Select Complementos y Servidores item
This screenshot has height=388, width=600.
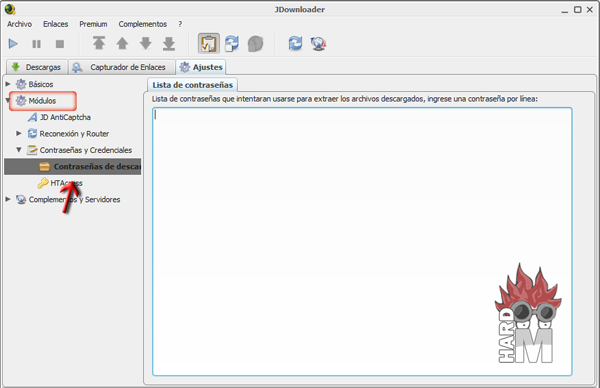click(75, 199)
